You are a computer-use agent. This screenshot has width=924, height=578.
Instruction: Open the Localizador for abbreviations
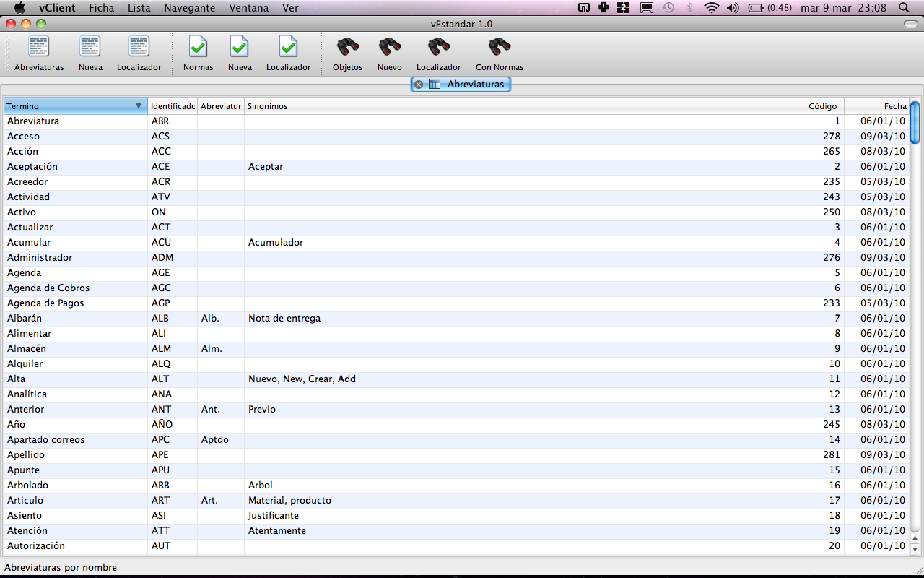[139, 48]
